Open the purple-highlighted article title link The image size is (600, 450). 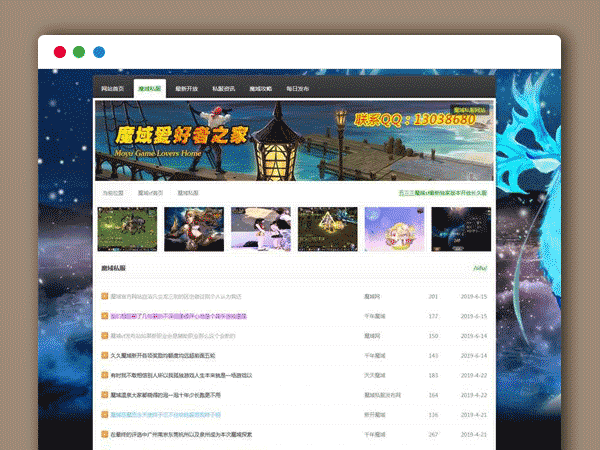pyautogui.click(x=178, y=316)
